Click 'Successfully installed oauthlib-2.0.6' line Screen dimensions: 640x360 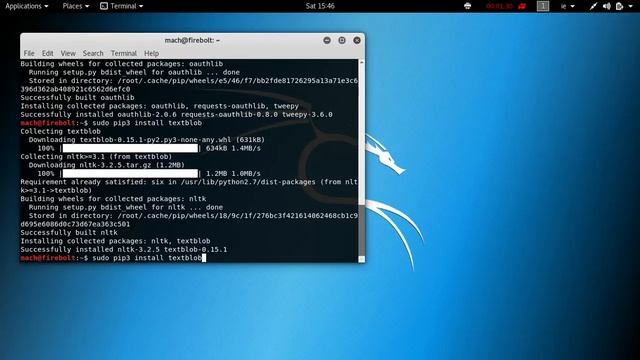(x=176, y=115)
